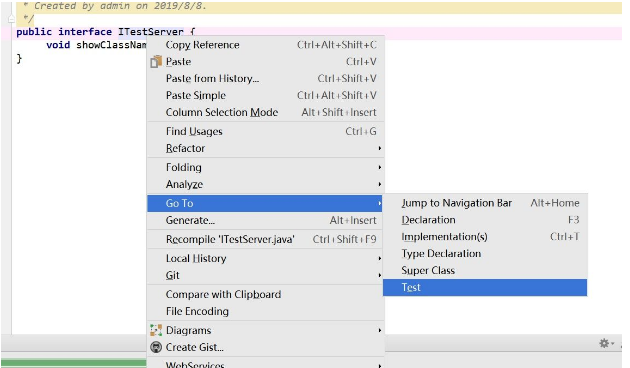The height and width of the screenshot is (368, 630).
Task: Click the ITestServer interface name in code
Action: coord(151,32)
